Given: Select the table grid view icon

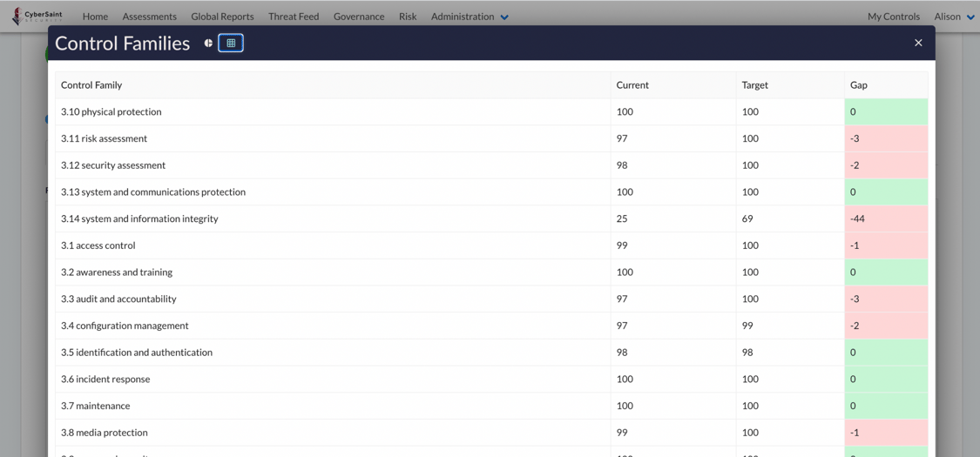Looking at the screenshot, I should [231, 43].
